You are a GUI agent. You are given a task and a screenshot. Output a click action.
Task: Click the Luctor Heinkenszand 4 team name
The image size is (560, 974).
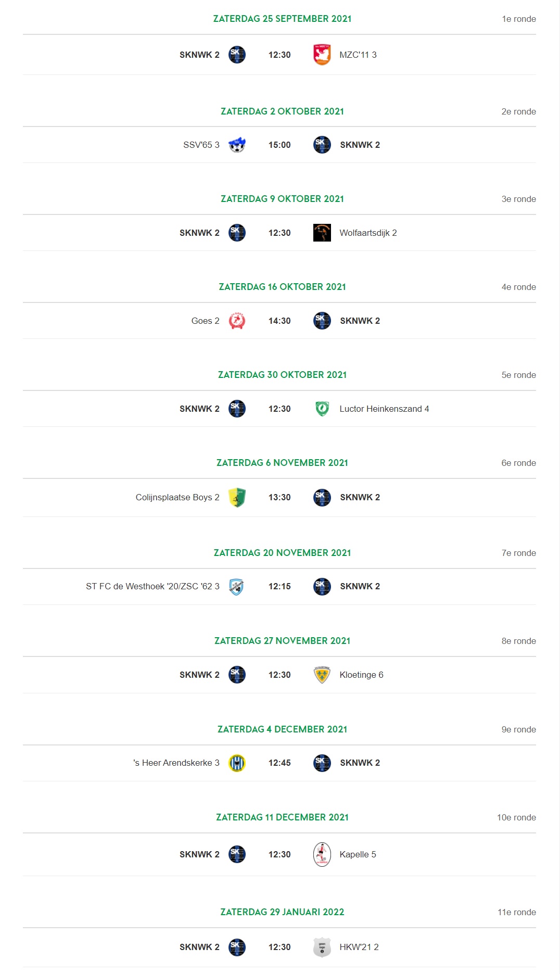coord(384,409)
